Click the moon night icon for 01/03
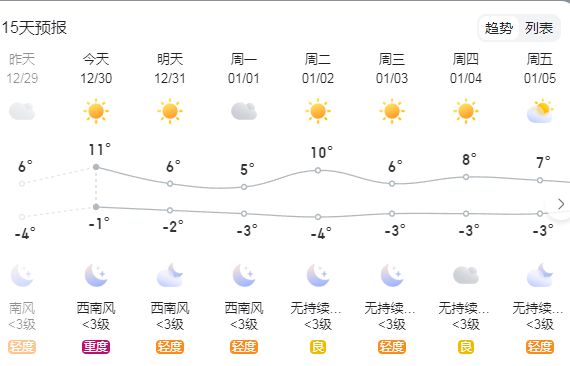Screen dimensions: 570x366 (x=392, y=275)
